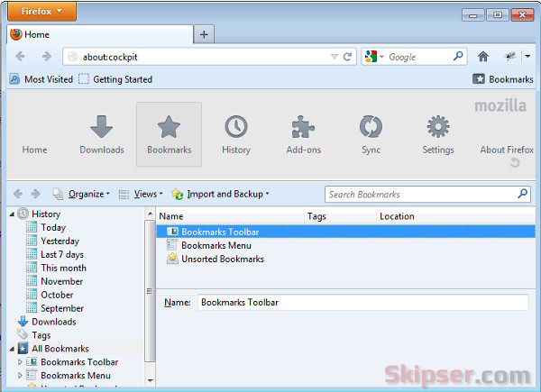Viewport: 541px width, 392px height.
Task: Open the Firefox application menu button
Action: pyautogui.click(x=41, y=11)
